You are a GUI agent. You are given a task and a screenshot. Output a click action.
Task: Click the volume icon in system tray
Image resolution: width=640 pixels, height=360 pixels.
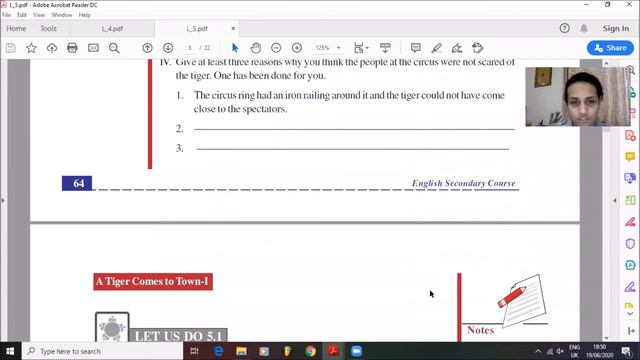[560, 351]
